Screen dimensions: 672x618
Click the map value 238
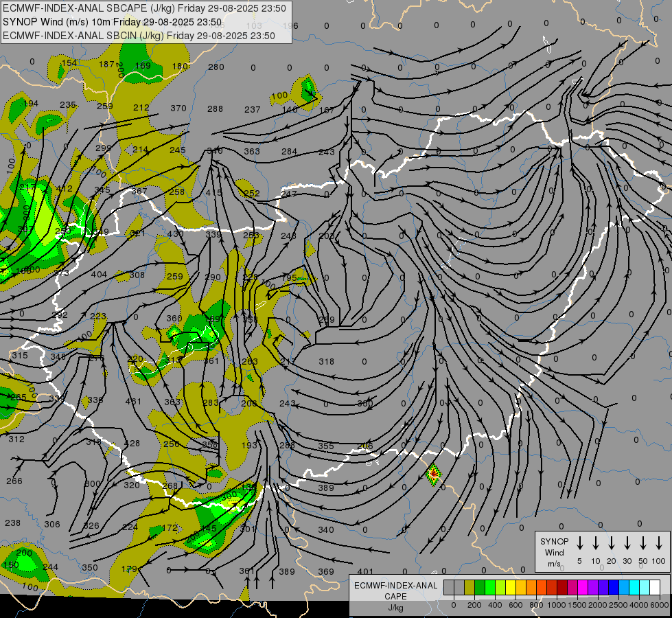coord(12,523)
